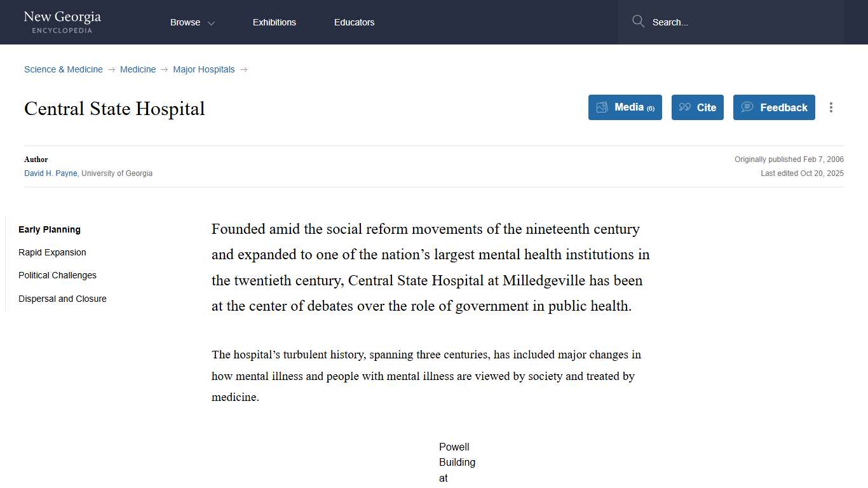The image size is (868, 488).
Task: Open the Media gallery button
Action: click(x=625, y=107)
